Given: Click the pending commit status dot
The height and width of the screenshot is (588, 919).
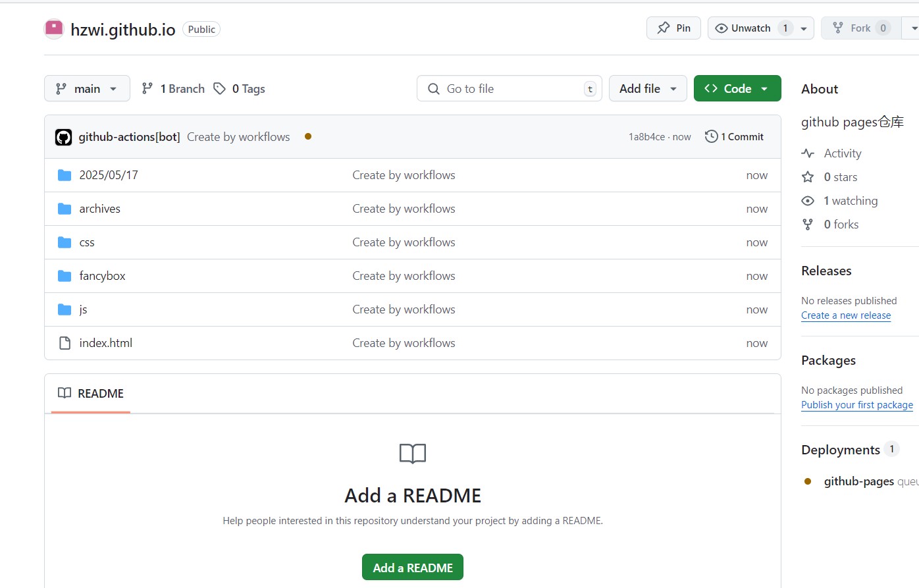Looking at the screenshot, I should 308,136.
